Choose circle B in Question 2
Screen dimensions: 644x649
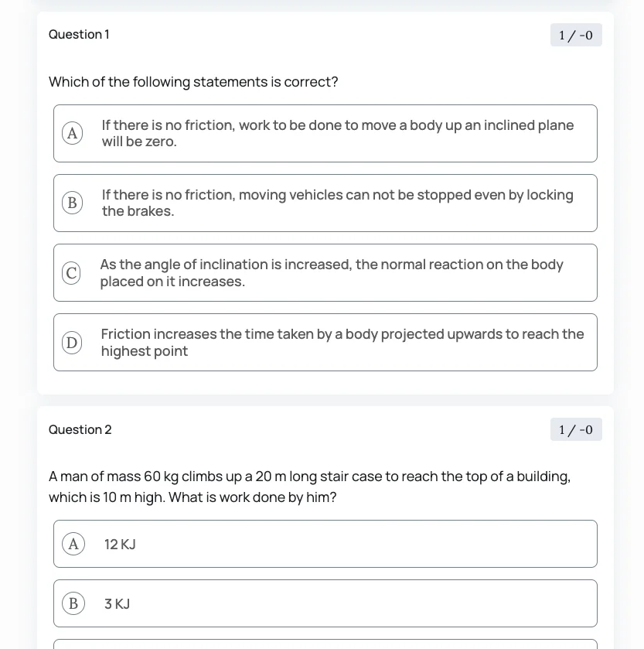73,604
